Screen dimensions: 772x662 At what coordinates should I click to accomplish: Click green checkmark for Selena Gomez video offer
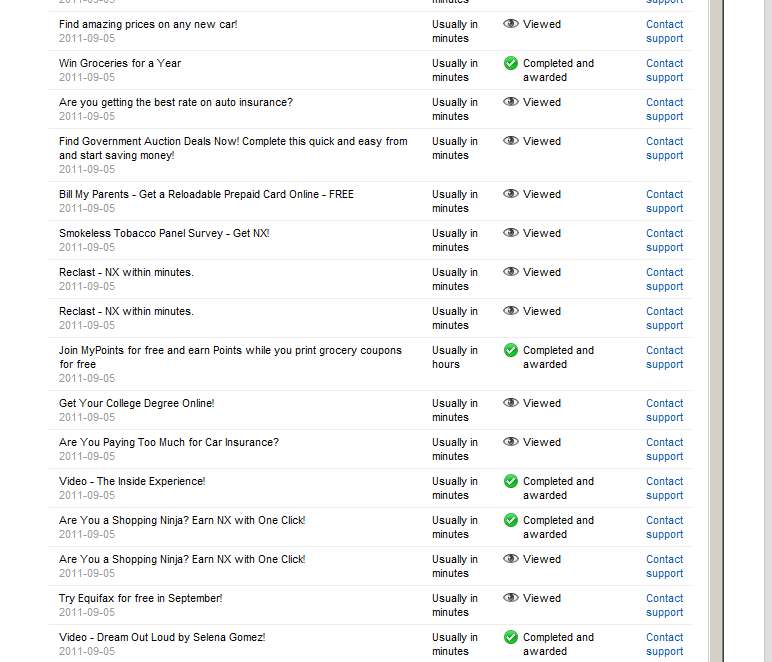tap(511, 637)
